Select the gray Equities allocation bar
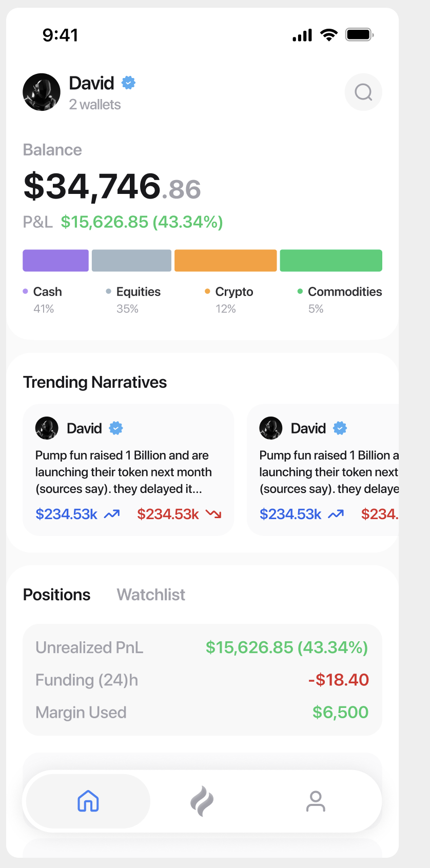 [x=131, y=261]
